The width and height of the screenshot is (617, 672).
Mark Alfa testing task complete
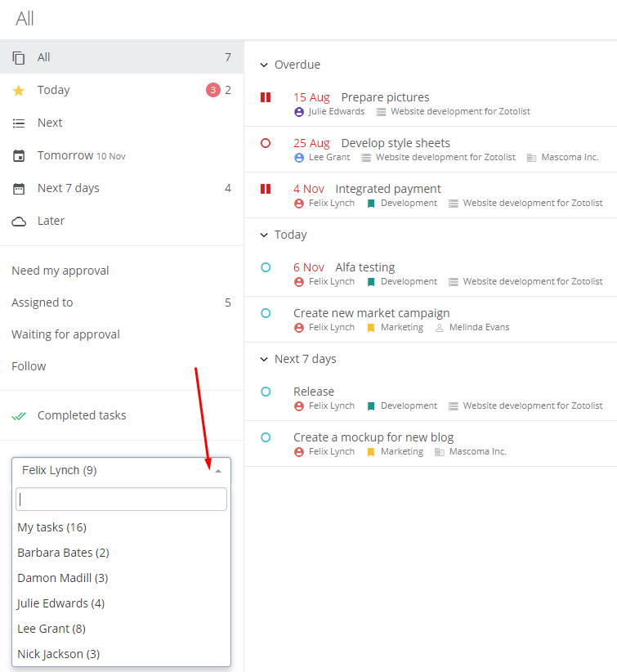coord(266,267)
